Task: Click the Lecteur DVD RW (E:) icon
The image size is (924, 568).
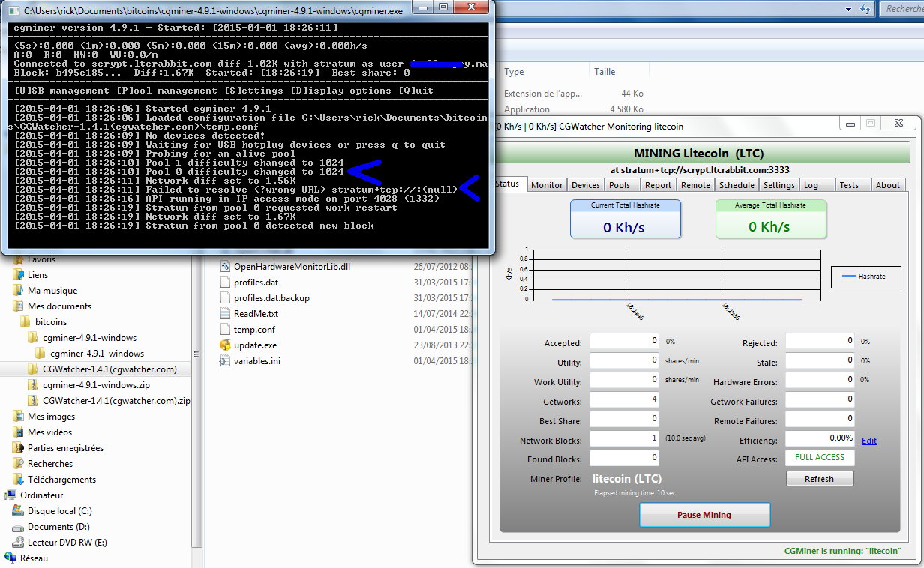Action: click(x=18, y=543)
